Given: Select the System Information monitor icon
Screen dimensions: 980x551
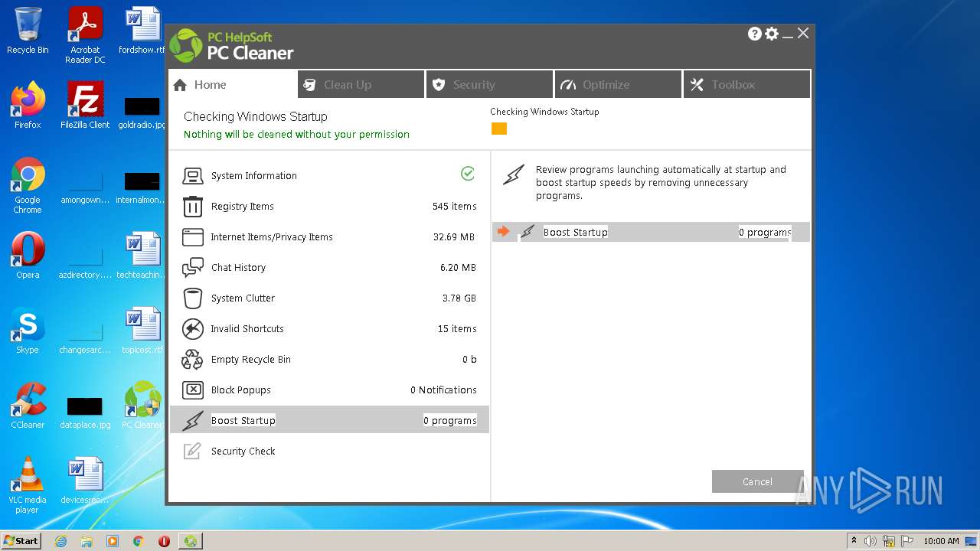Looking at the screenshot, I should click(192, 176).
